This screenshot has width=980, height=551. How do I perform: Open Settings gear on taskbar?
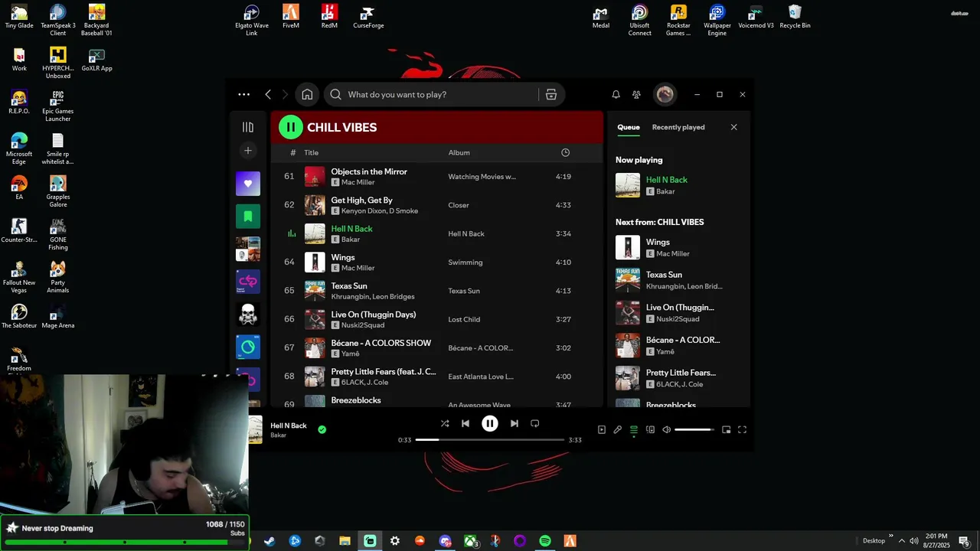point(395,541)
